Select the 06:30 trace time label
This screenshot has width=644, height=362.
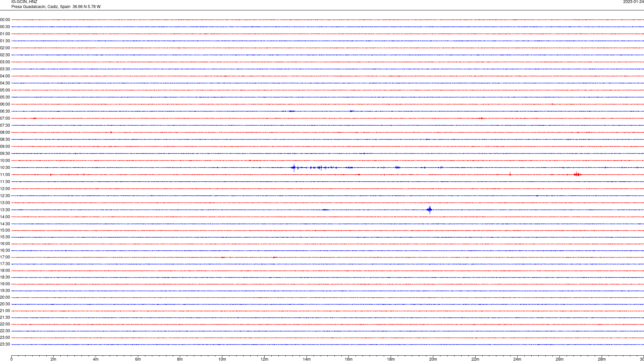[x=5, y=111]
